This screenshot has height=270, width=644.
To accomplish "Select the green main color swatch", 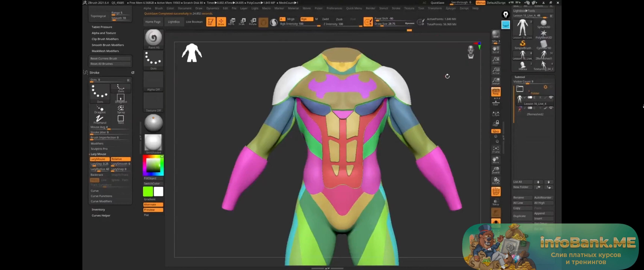I will 148,192.
